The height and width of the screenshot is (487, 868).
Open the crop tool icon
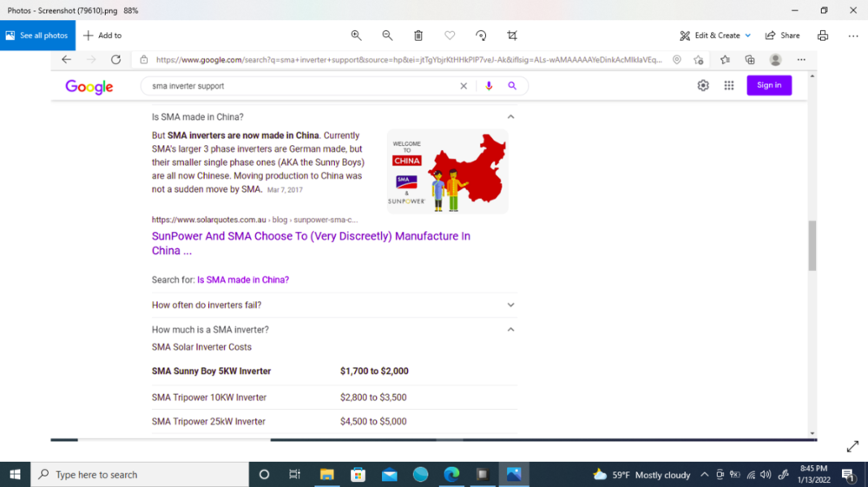click(512, 36)
